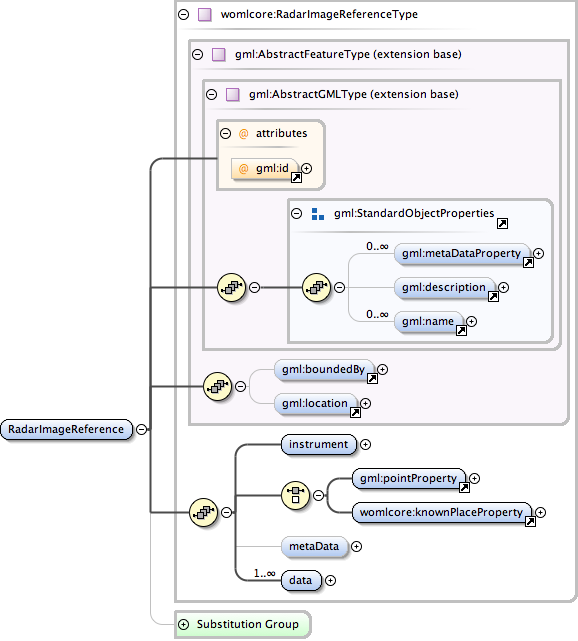This screenshot has height=641, width=578.
Task: Follow reference arrow on gml:boundedBy
Action: pyautogui.click(x=372, y=379)
